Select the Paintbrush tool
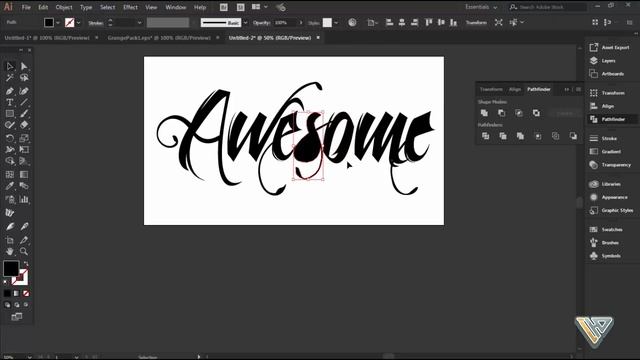The width and height of the screenshot is (640, 360). point(24,114)
